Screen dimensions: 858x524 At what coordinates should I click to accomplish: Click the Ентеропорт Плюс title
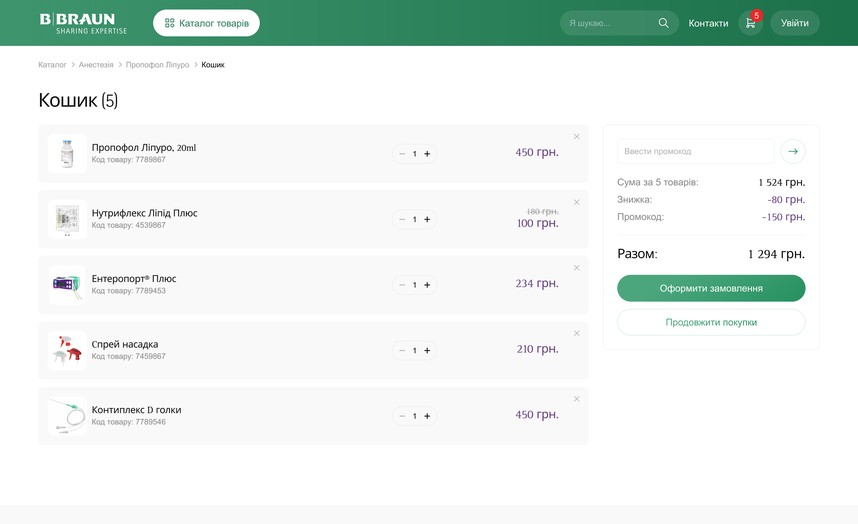pos(134,278)
